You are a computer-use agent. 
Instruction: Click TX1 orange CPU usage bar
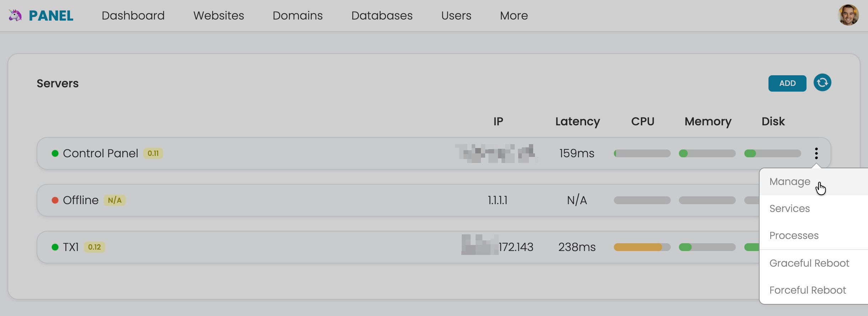638,247
